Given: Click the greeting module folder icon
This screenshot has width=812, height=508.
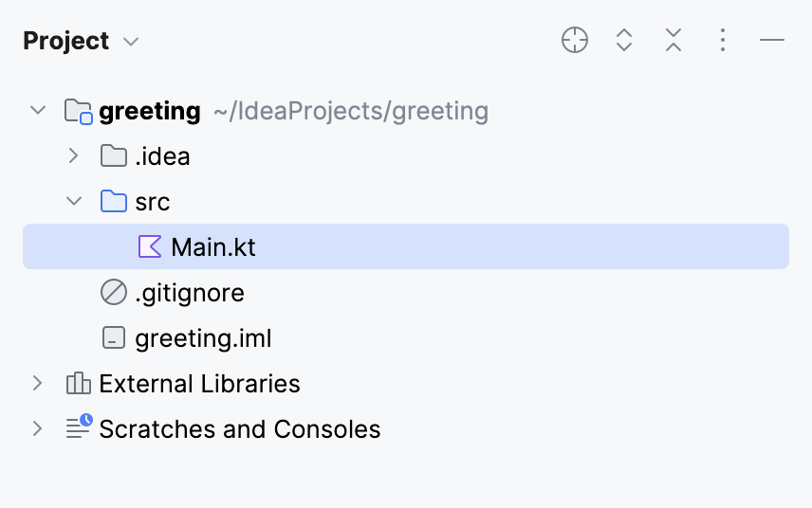Looking at the screenshot, I should click(78, 112).
